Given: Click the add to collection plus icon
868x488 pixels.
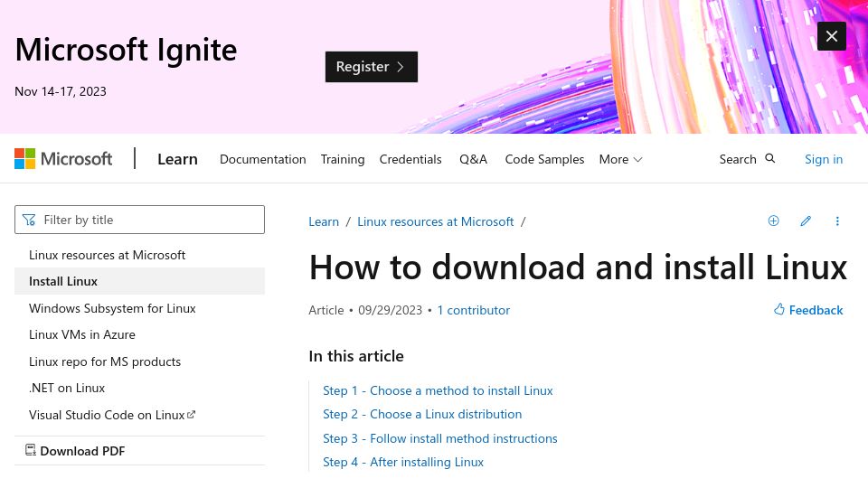Looking at the screenshot, I should [773, 221].
